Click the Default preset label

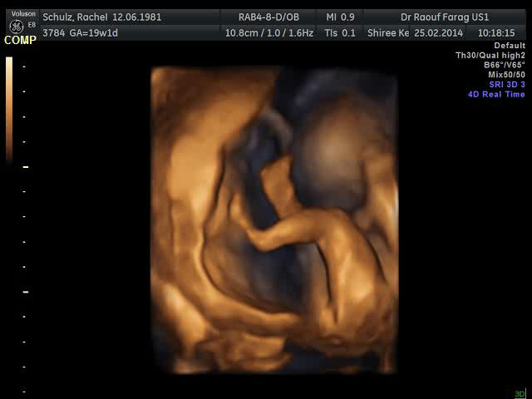[510, 46]
